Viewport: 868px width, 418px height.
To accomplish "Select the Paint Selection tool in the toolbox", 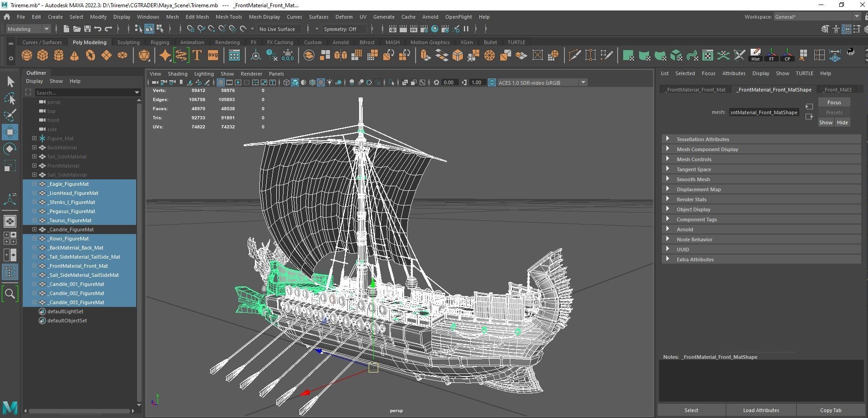I will coord(10,115).
